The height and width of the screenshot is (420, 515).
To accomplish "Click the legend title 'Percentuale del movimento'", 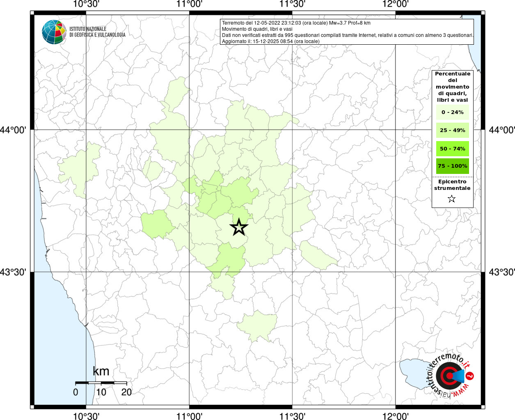I will click(453, 87).
